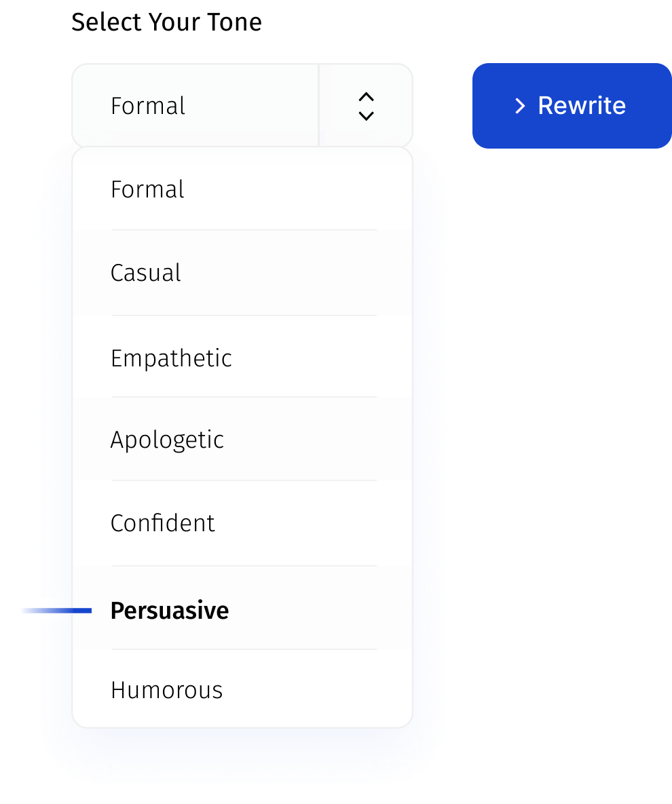Pick the tone listed directly below Formal
Viewport: 672px width, 804px height.
146,273
